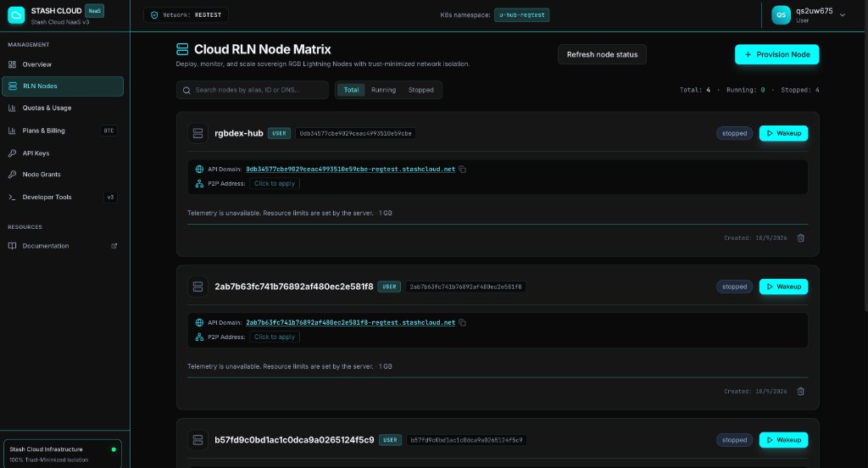Copy the 2ab7b63fc741 API domain
Image resolution: width=868 pixels, height=468 pixels.
pos(462,323)
